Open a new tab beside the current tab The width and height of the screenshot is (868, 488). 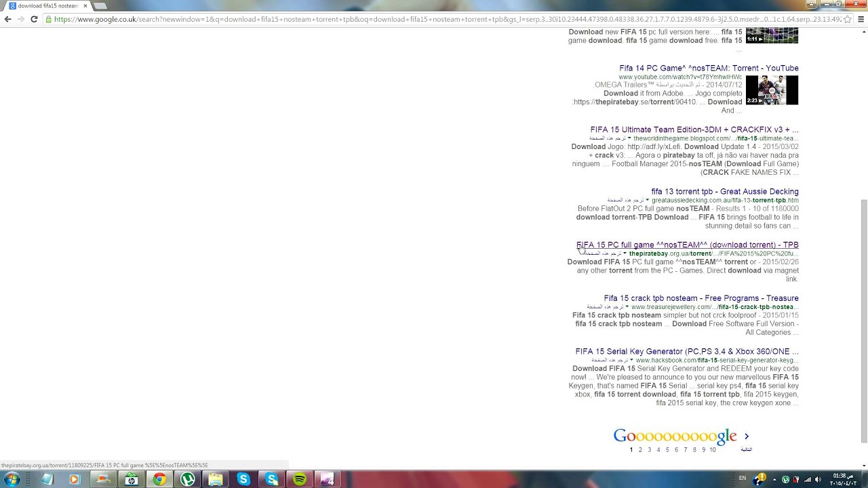point(100,5)
